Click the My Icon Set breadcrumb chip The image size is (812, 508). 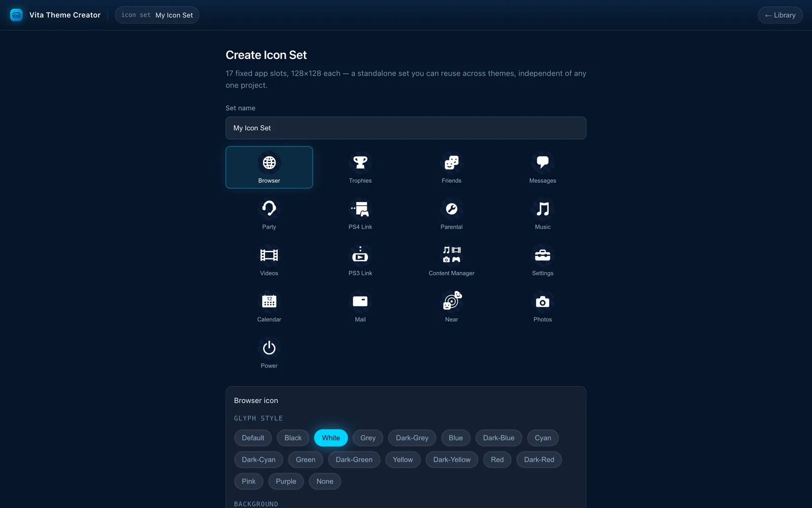coord(157,15)
